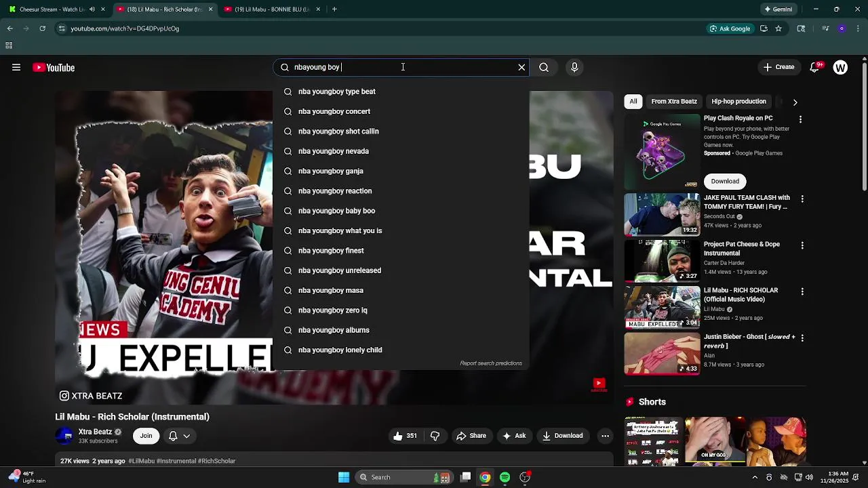Open the Windows Start menu
Viewport: 868px width, 488px height.
pos(344,477)
